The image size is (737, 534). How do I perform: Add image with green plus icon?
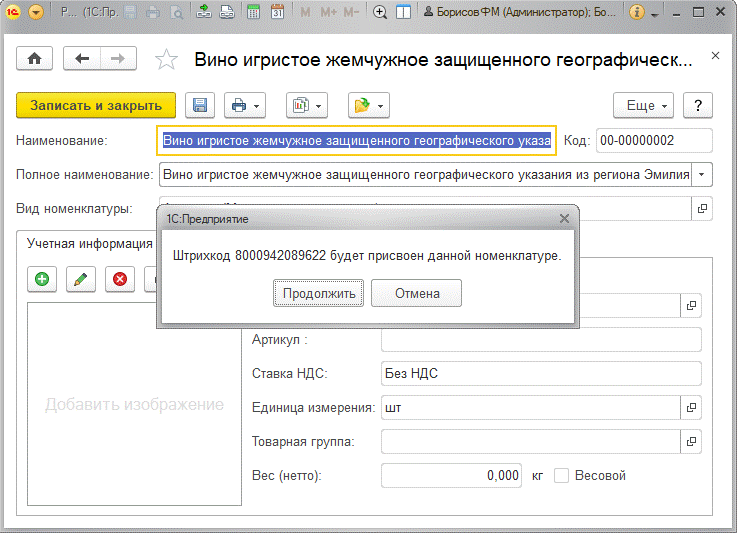click(42, 279)
